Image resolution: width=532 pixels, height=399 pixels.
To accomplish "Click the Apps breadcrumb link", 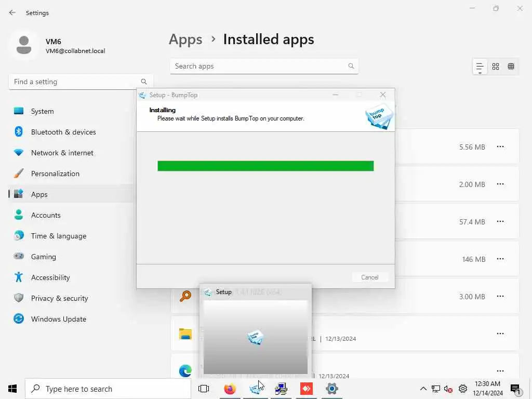I will (185, 39).
